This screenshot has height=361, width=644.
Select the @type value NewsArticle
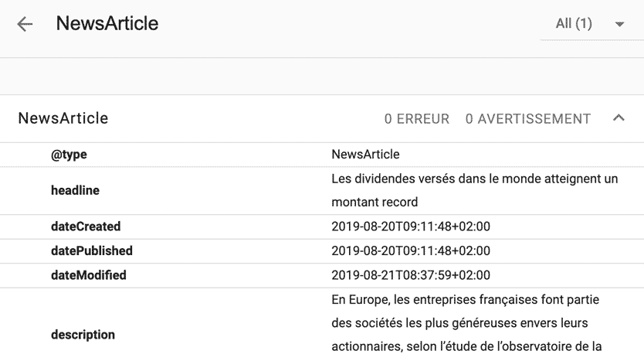[x=365, y=154]
